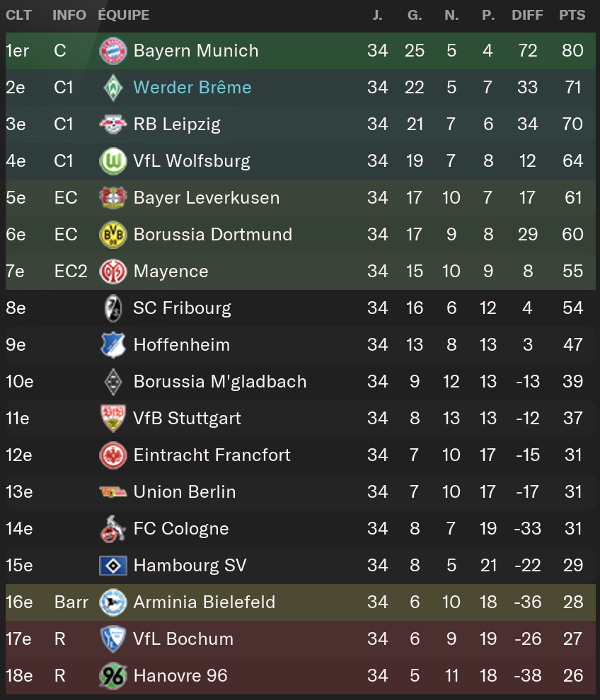The width and height of the screenshot is (600, 700).
Task: Select the Hambourg SV flag emblem
Action: (113, 566)
